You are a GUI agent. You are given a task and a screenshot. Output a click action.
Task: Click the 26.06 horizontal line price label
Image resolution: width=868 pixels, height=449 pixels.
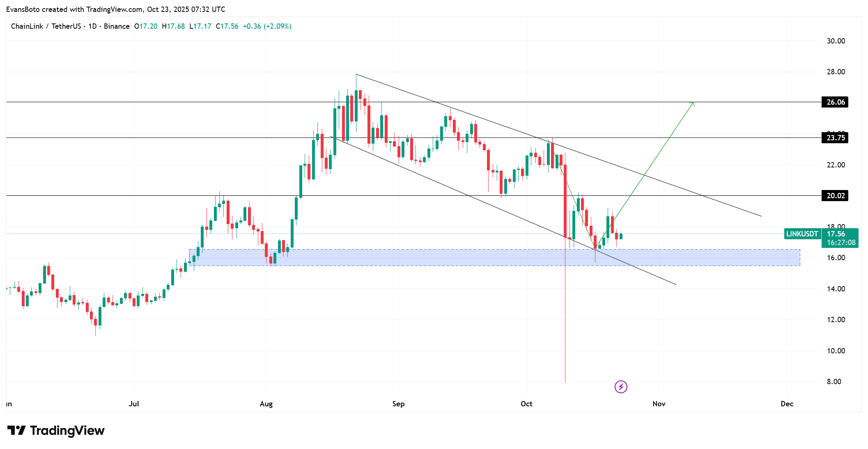click(835, 102)
